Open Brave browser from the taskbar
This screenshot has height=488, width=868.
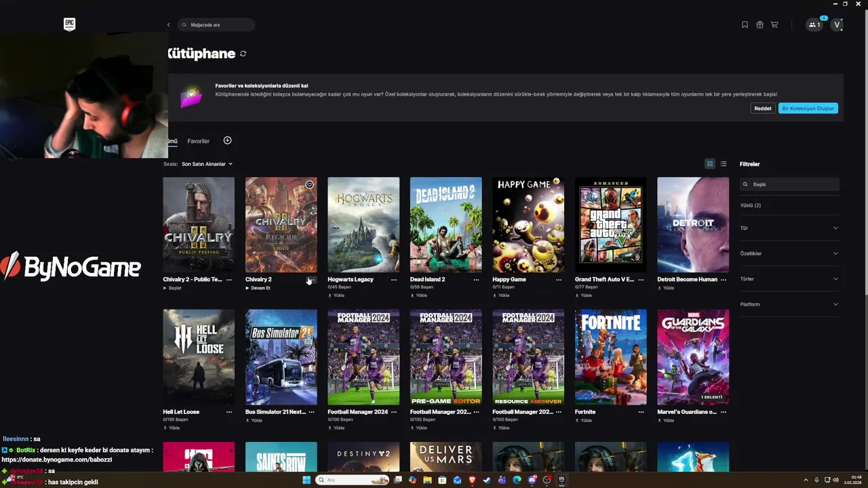(473, 480)
